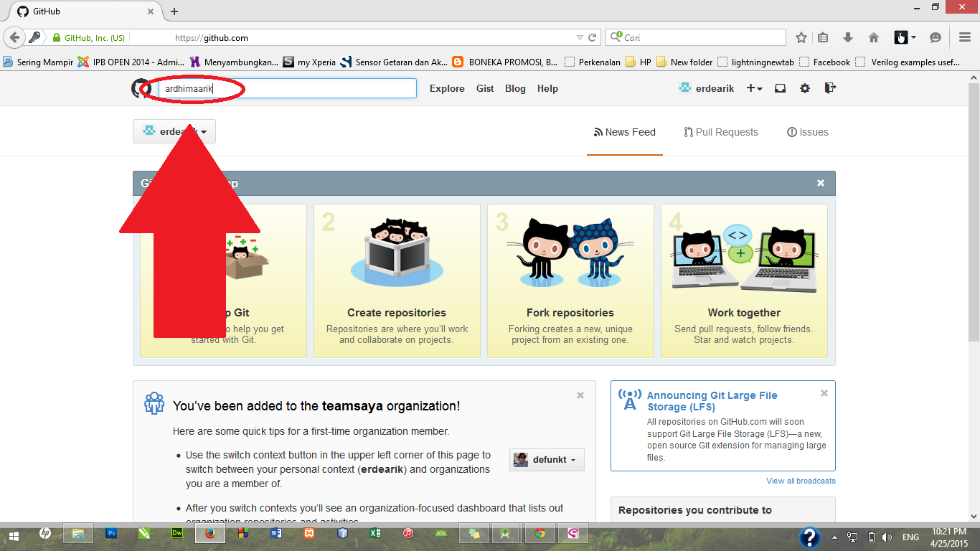Open Windows Start button
The height and width of the screenshot is (551, 980).
(x=14, y=534)
